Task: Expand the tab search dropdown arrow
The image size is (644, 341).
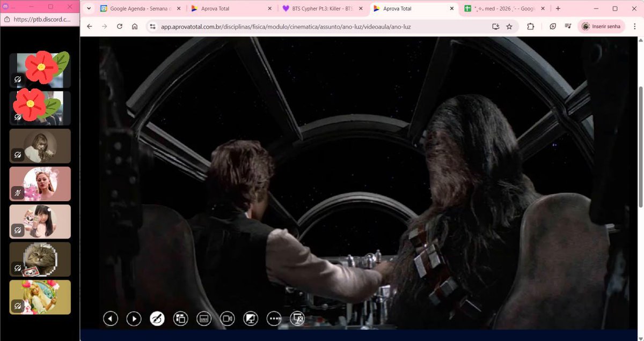Action: [x=89, y=9]
